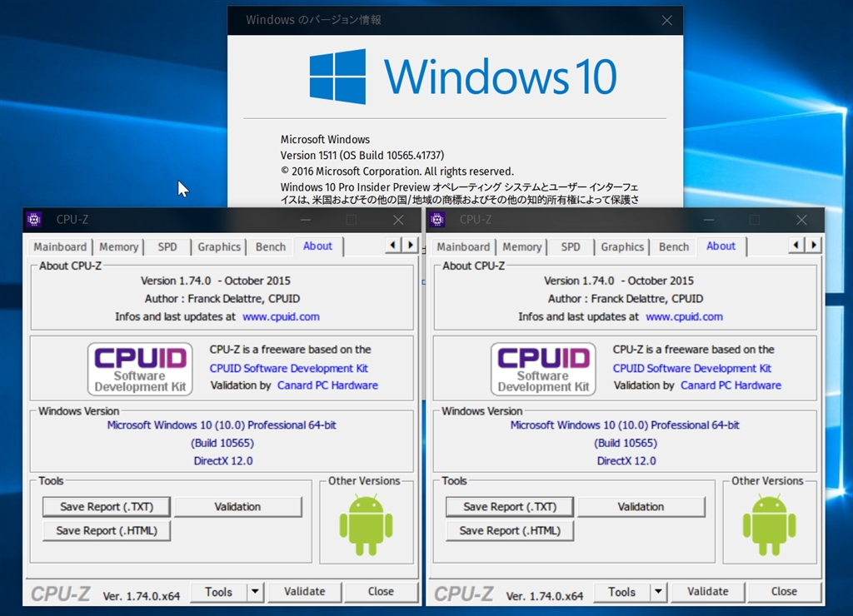Click Save Report (.HTML) in right CPU-Z

510,530
